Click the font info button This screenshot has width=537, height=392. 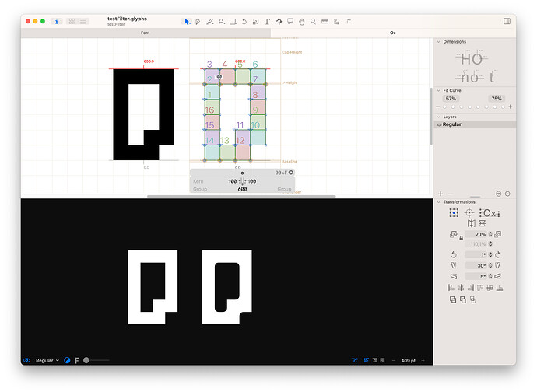[x=57, y=21]
